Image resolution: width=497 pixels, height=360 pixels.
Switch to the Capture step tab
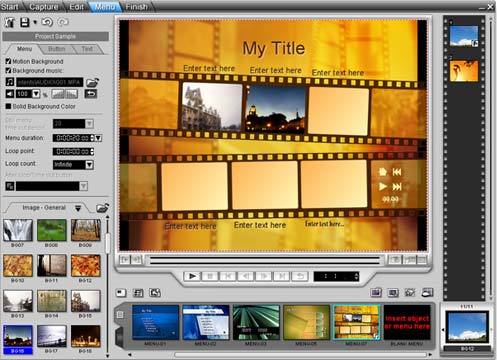[44, 6]
